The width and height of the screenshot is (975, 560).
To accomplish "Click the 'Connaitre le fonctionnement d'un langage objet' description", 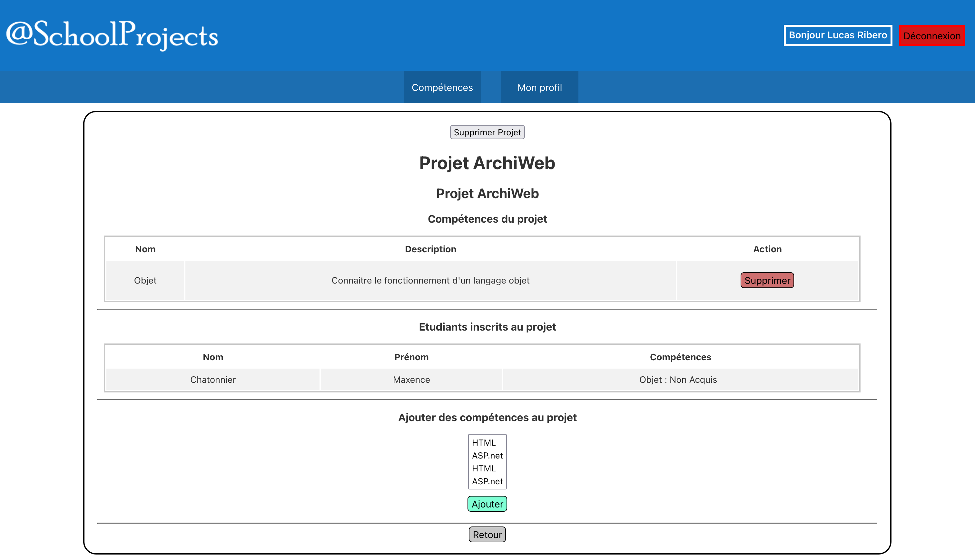I will [430, 280].
